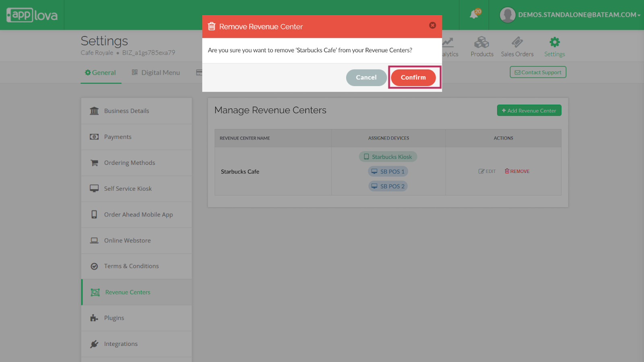Viewport: 644px width, 362px height.
Task: Click the Business Details bank icon
Action: pos(94,111)
